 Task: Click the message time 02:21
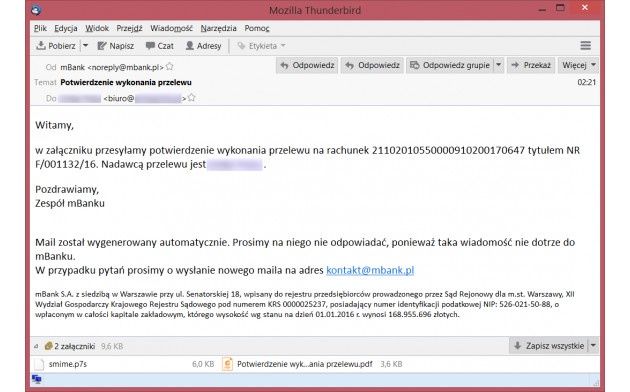click(587, 82)
